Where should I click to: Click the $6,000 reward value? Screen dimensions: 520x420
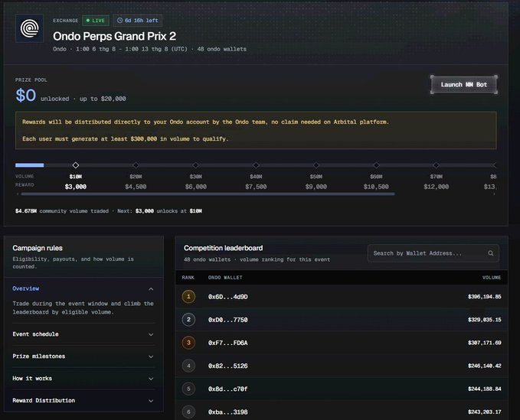[x=195, y=187]
